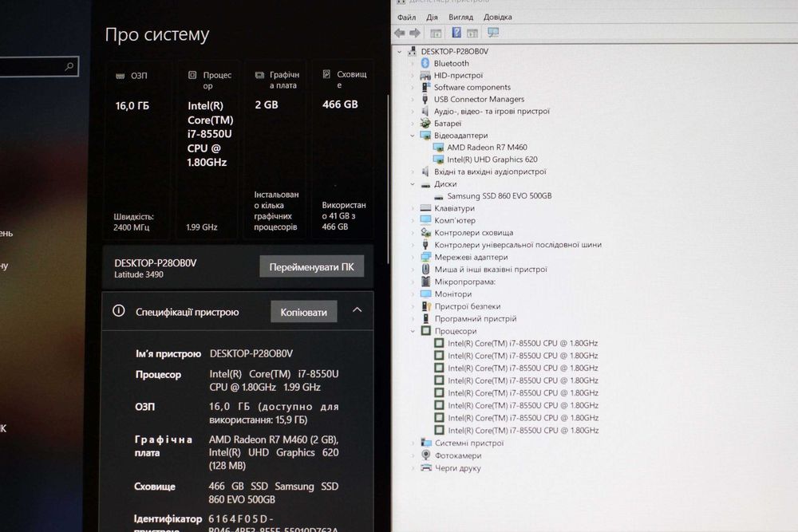Collapse the DESKTOP-P28OB0V root node

point(400,51)
